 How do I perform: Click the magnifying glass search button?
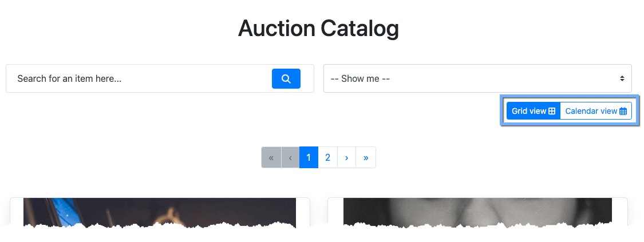click(x=286, y=79)
